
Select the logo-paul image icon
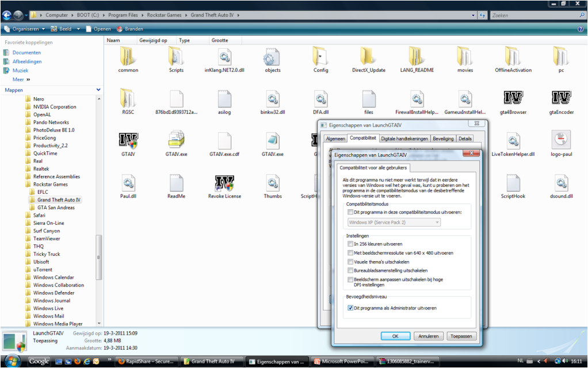point(561,140)
